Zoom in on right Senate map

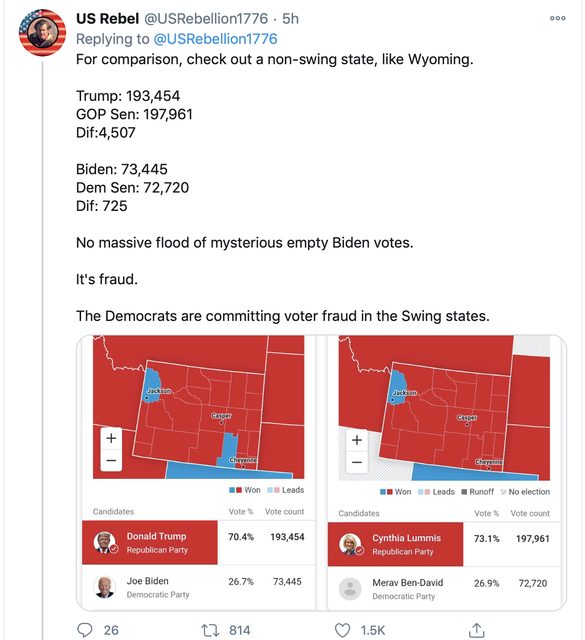(357, 440)
